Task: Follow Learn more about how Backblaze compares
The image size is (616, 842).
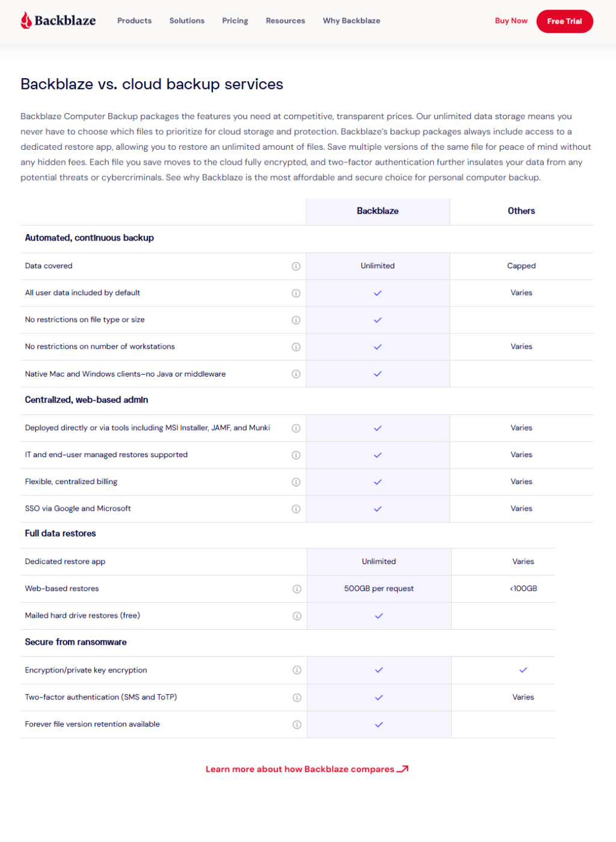Action: (x=307, y=769)
